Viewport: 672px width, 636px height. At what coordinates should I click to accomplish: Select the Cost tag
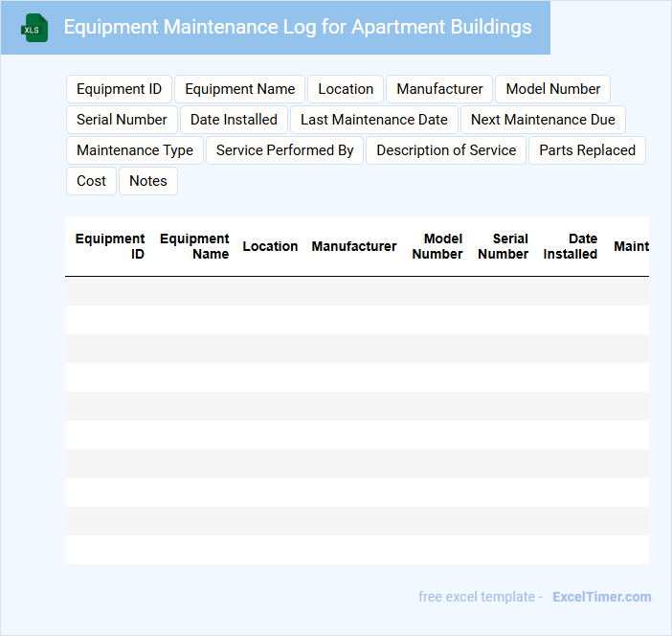coord(91,181)
